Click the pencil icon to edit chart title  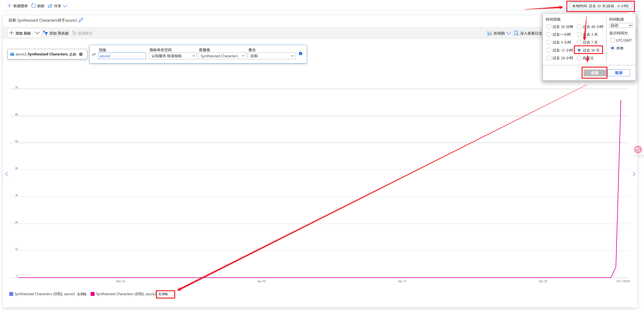81,20
